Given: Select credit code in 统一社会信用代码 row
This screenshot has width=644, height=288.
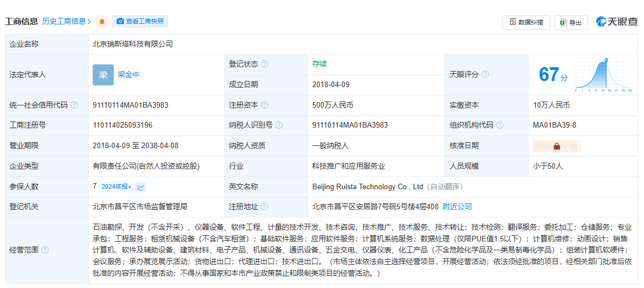Looking at the screenshot, I should pyautogui.click(x=130, y=105).
